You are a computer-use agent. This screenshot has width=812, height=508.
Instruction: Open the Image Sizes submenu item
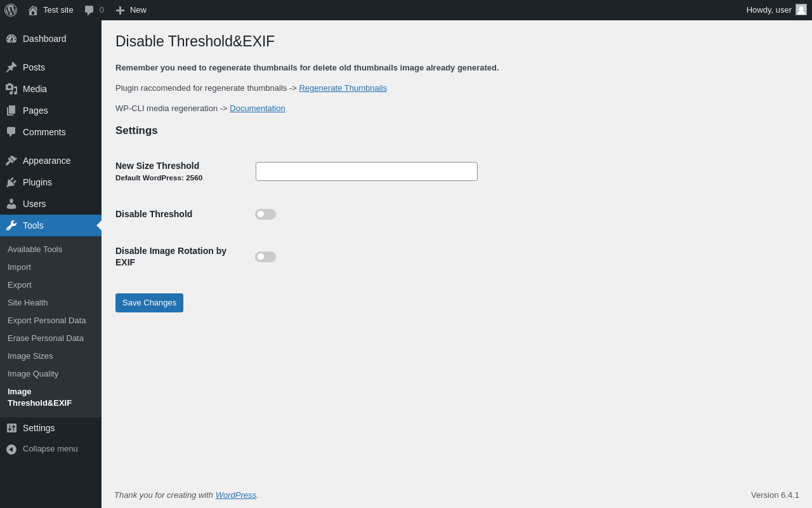tap(30, 356)
